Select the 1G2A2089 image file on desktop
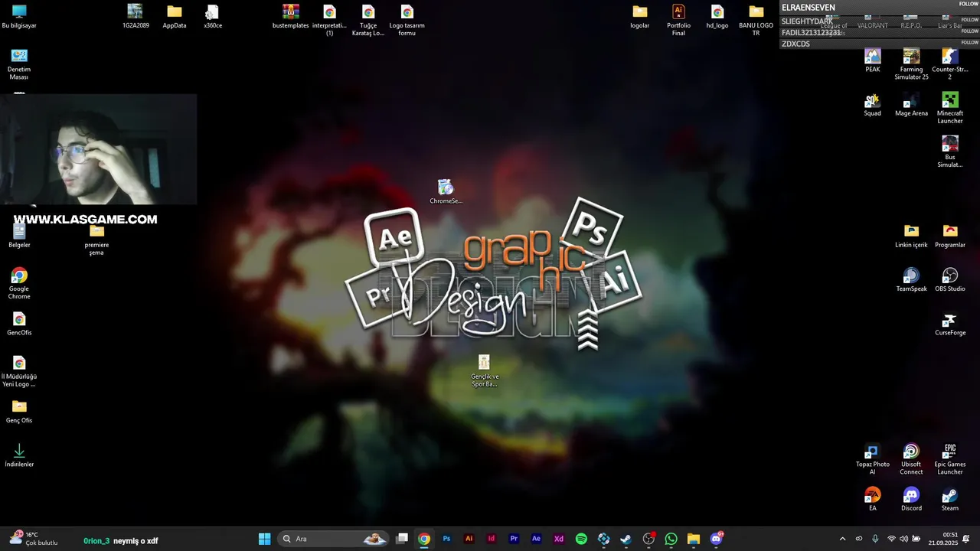This screenshot has height=551, width=980. point(136,16)
